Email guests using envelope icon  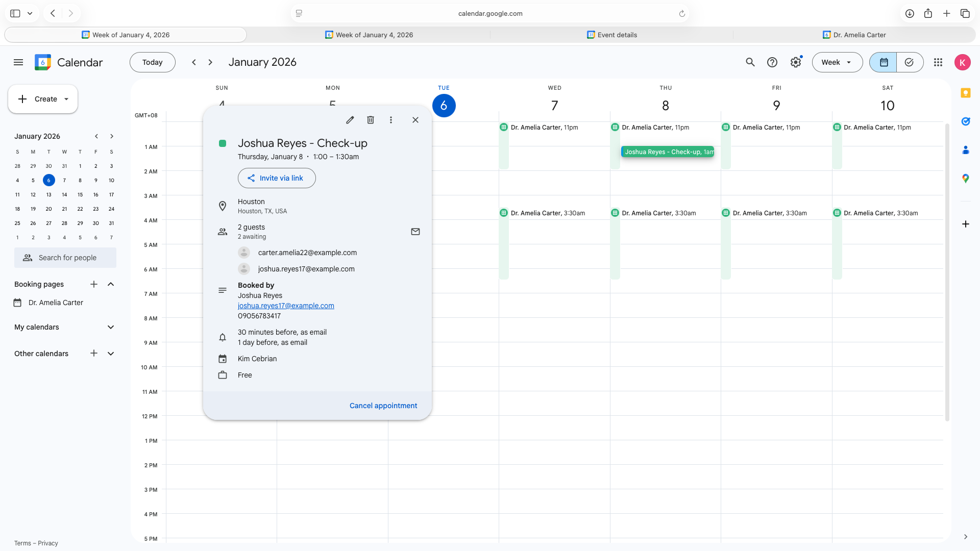pyautogui.click(x=415, y=232)
